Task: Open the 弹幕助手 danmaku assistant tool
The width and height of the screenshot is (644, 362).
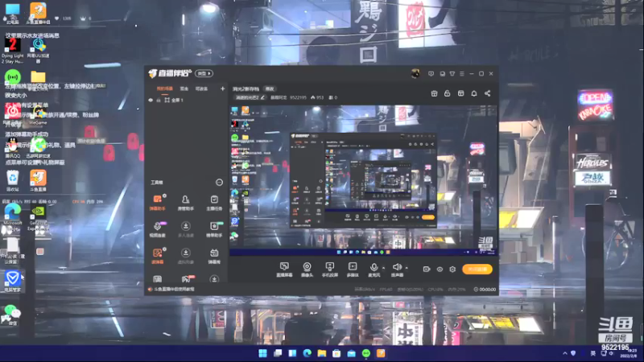Action: tap(157, 203)
